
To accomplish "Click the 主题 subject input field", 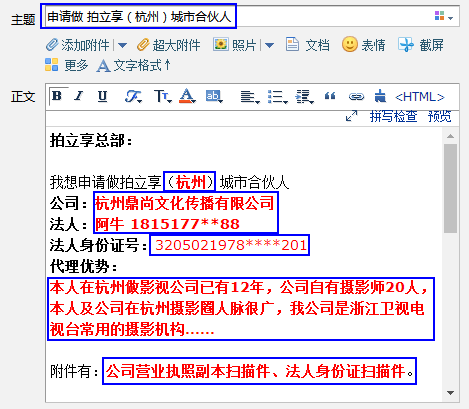I will (x=250, y=16).
